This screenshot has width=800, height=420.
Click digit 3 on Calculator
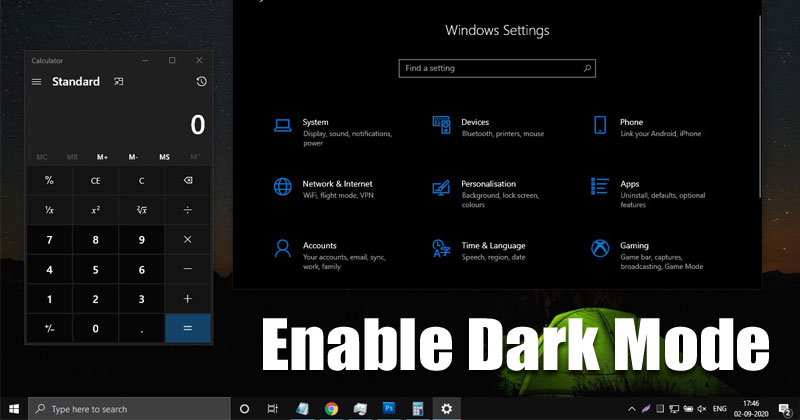[141, 299]
